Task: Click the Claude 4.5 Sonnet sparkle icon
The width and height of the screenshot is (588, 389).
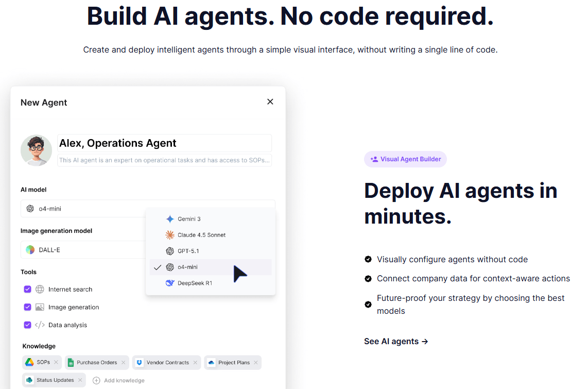Action: pyautogui.click(x=170, y=235)
